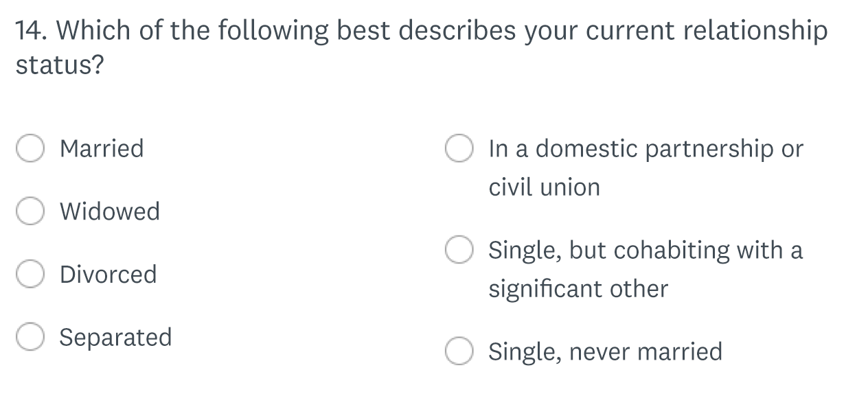Click the circle next to Single, never married
The height and width of the screenshot is (407, 868).
[459, 351]
